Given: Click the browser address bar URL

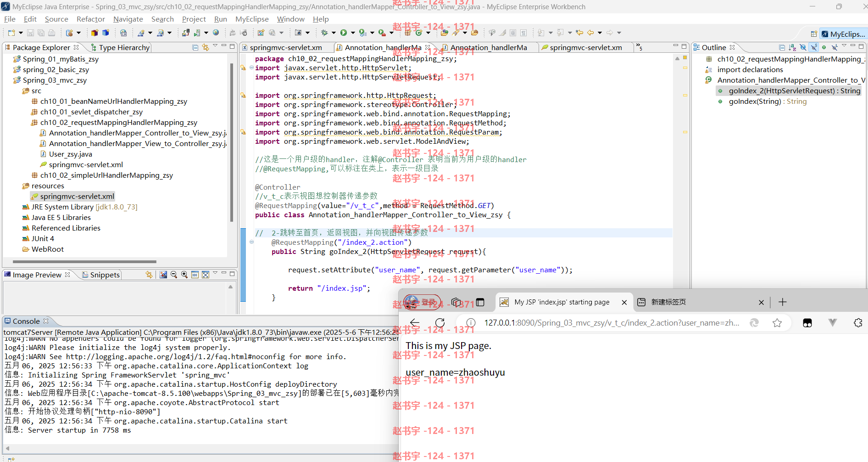Looking at the screenshot, I should 612,323.
